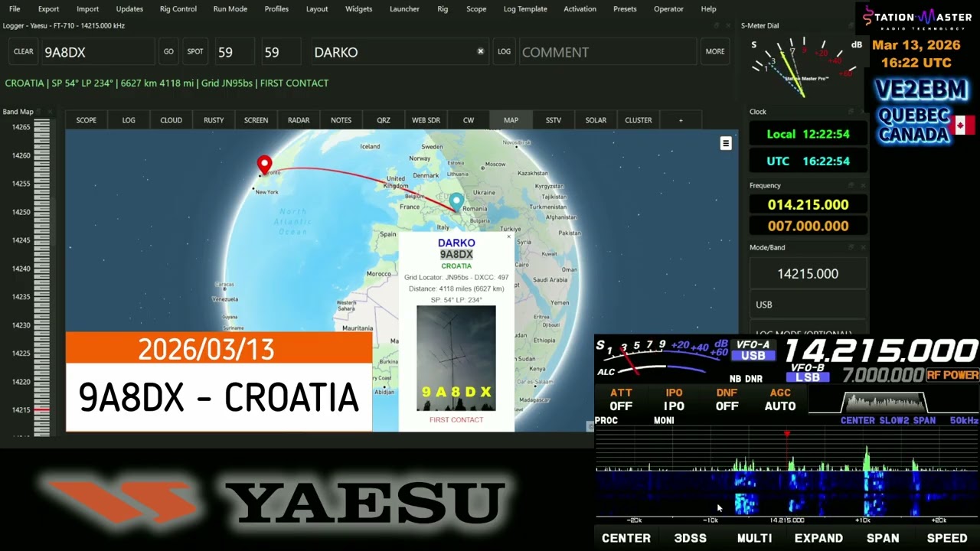
Task: Close the DARKO station info popup
Action: click(508, 236)
